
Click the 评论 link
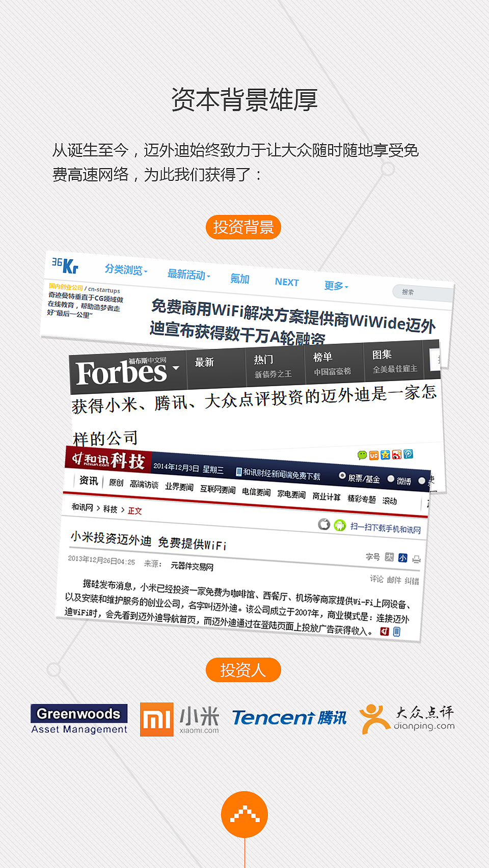[376, 579]
